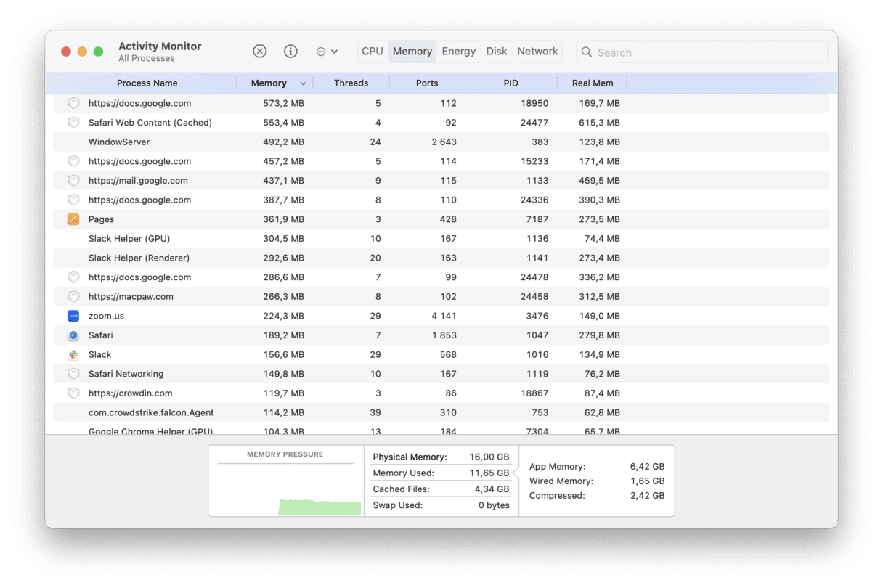Click the https://docs.google.com process icon

click(73, 103)
